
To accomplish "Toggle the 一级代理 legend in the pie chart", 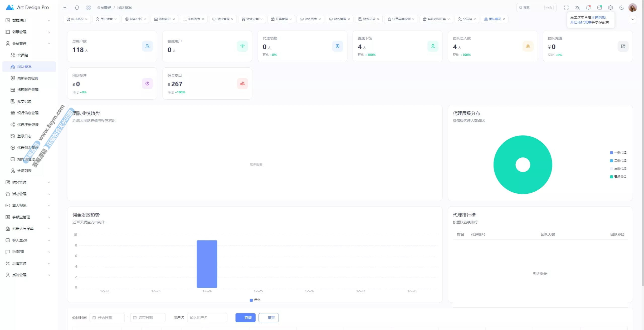I will tap(618, 152).
